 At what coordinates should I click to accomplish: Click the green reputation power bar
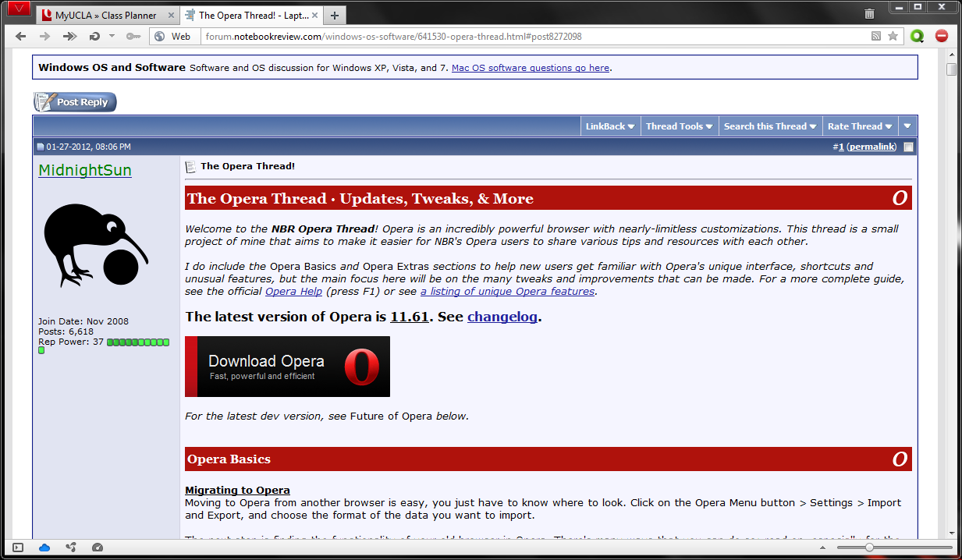pyautogui.click(x=137, y=342)
